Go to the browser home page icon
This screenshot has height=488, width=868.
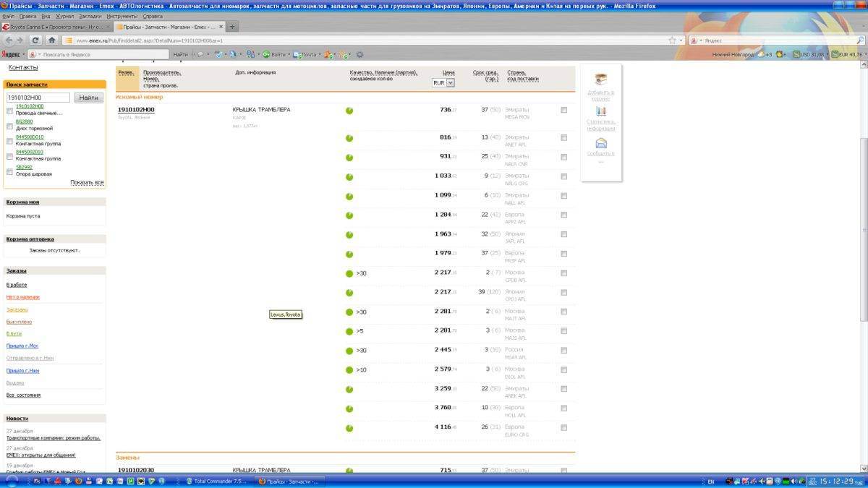52,40
